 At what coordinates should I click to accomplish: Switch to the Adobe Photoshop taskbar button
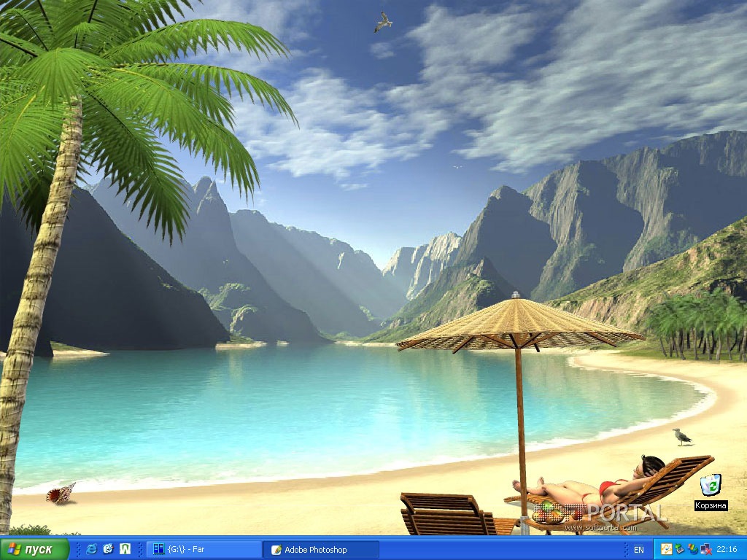(x=321, y=549)
